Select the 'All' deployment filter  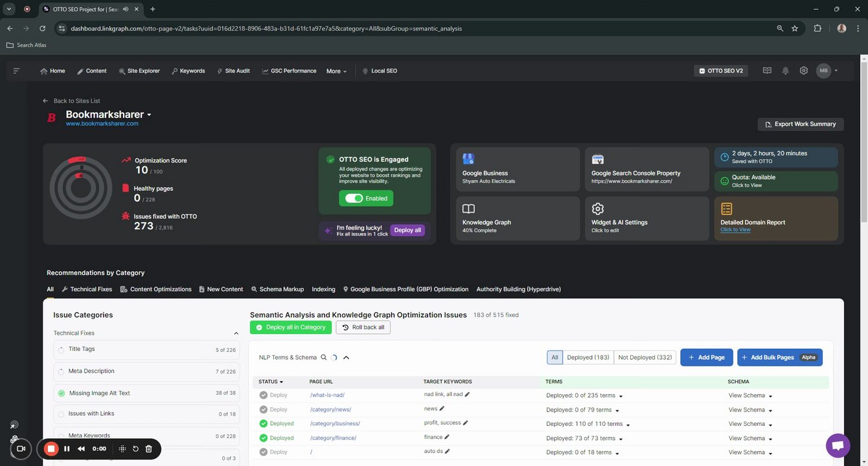point(554,357)
